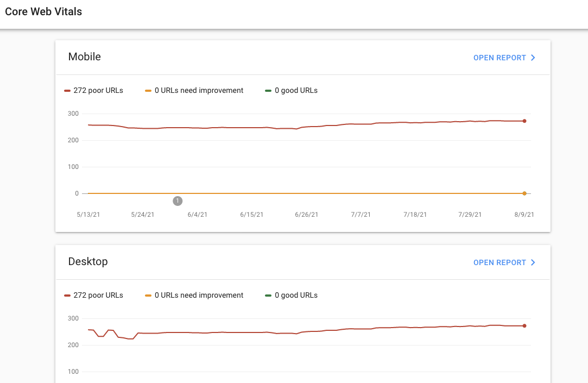Toggle the 272 poor URLs series on Desktop chart
The image size is (588, 383).
tap(93, 295)
